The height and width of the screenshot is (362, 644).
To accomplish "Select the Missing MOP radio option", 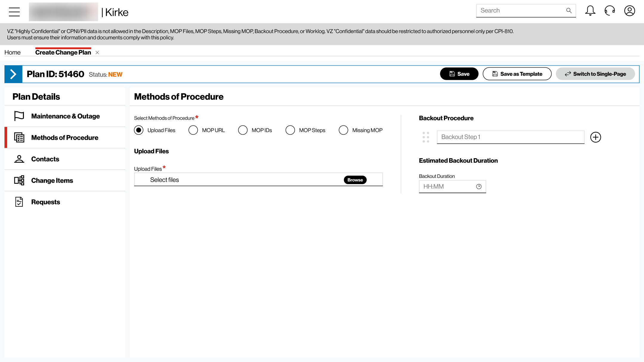I will point(343,130).
